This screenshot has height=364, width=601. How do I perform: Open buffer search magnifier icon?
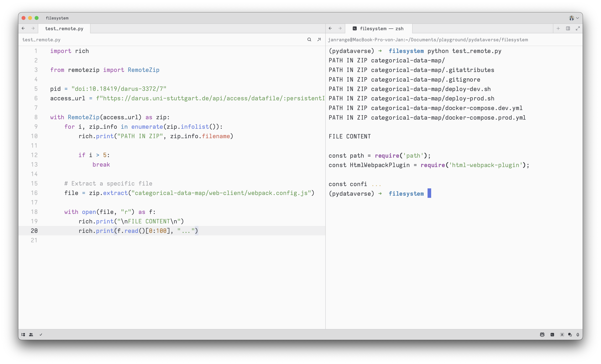pos(309,40)
